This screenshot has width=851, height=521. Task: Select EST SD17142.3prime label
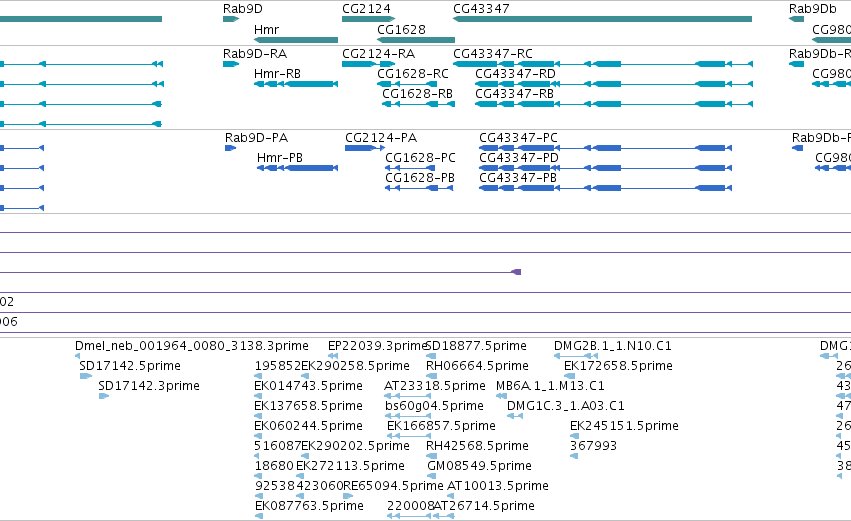pyautogui.click(x=149, y=386)
